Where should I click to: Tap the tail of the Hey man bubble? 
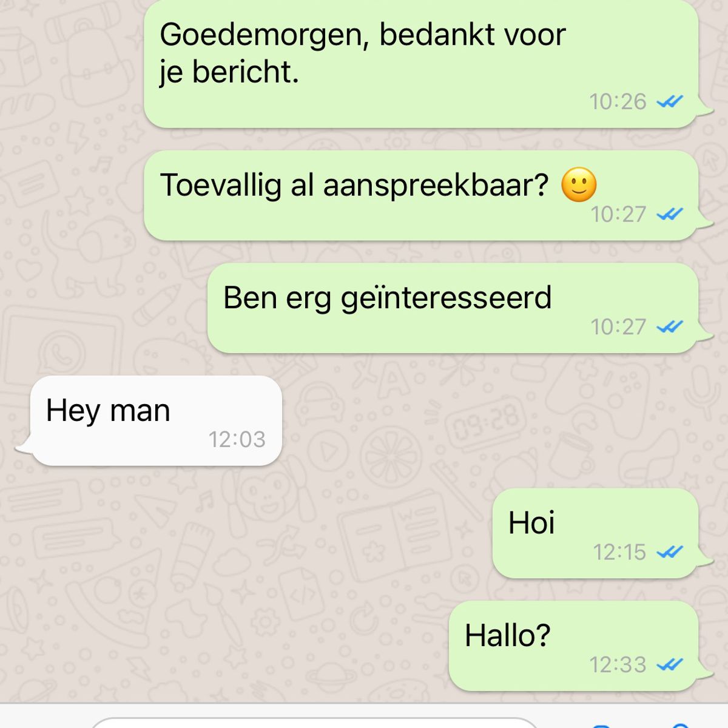[x=23, y=447]
